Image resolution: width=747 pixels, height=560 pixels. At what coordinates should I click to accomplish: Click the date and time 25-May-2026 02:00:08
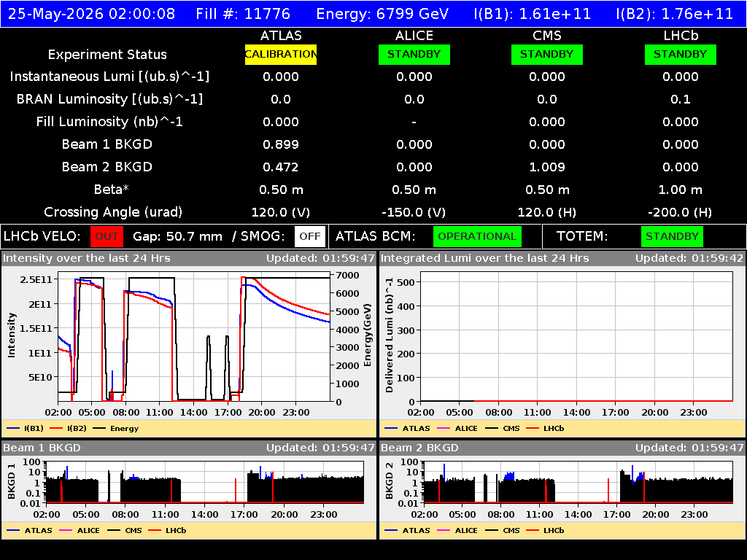point(91,14)
